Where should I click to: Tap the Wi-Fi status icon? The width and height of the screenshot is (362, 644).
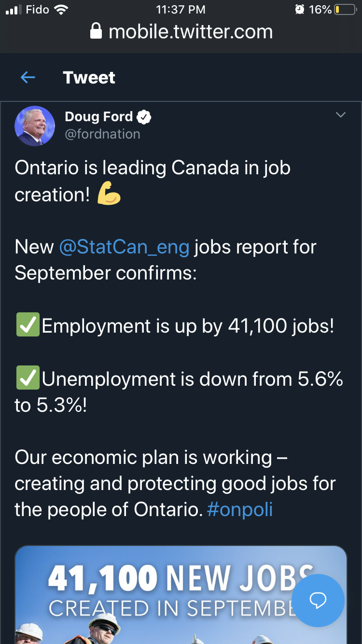click(61, 10)
